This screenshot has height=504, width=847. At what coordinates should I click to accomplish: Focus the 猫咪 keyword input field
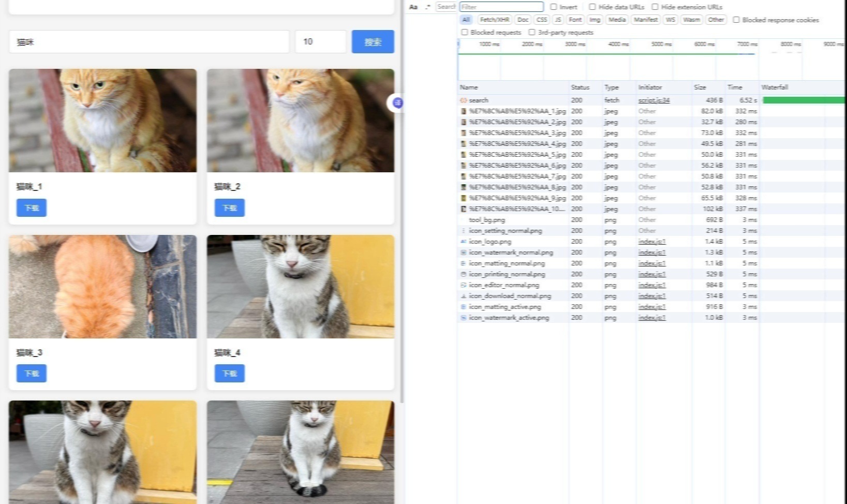149,42
